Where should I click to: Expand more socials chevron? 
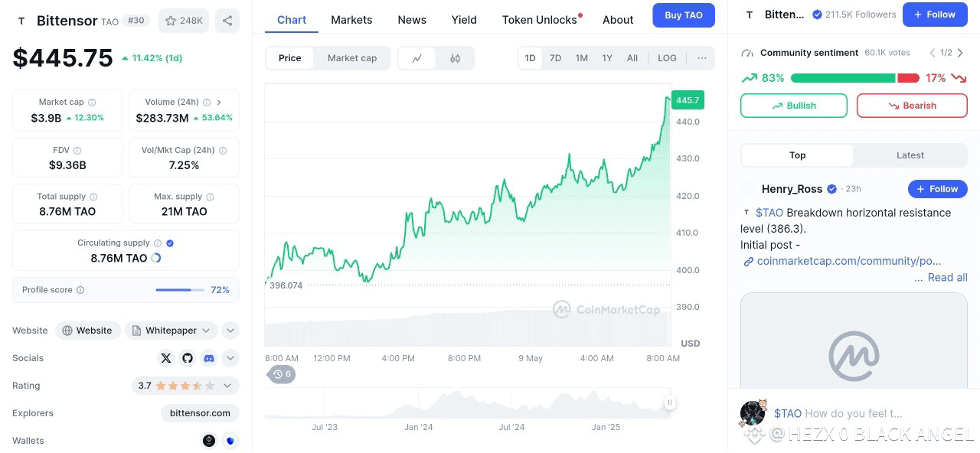(x=230, y=358)
